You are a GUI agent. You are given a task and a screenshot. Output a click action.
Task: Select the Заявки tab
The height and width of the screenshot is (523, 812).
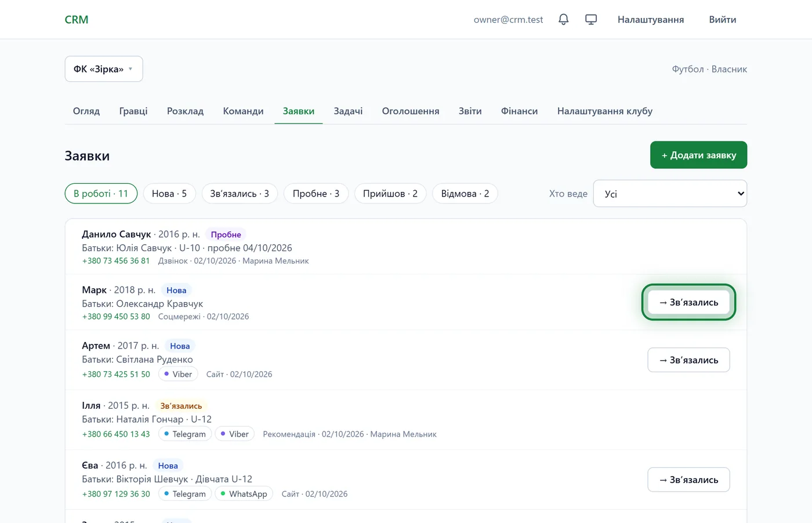tap(299, 111)
